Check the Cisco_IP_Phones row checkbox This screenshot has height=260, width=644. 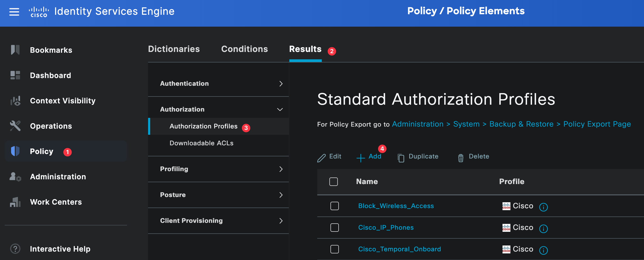pos(334,228)
